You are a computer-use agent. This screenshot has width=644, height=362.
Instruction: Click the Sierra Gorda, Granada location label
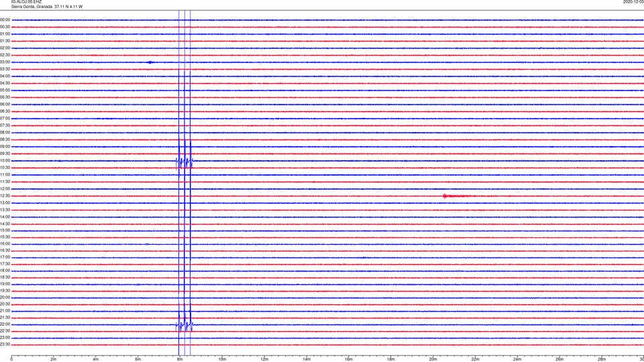tap(32, 7)
